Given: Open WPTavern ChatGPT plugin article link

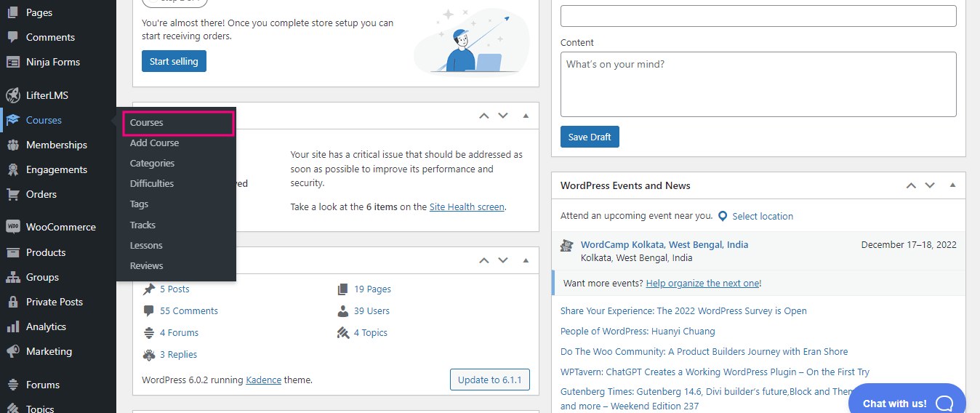Looking at the screenshot, I should click(x=715, y=372).
